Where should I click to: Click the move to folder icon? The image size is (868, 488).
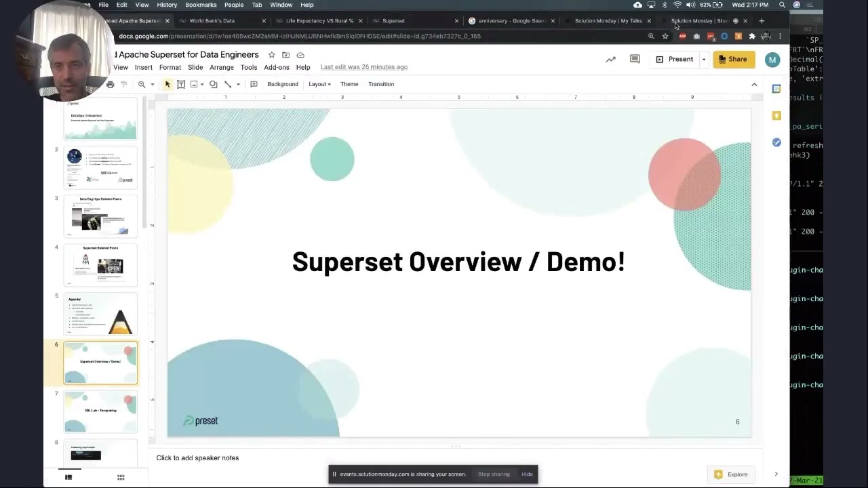(x=285, y=55)
